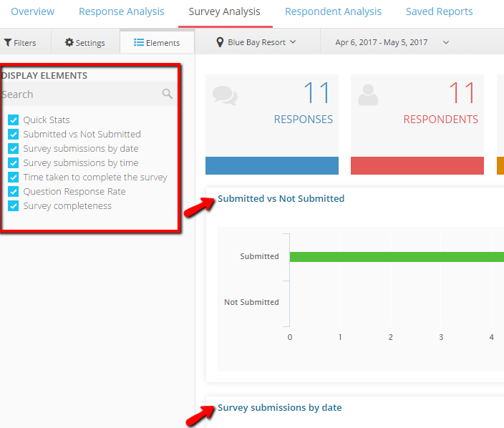The image size is (504, 428).
Task: Open the Saved Reports tab
Action: tap(439, 11)
